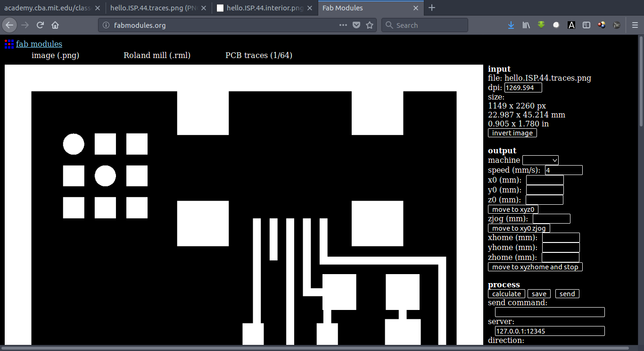The width and height of the screenshot is (644, 351).
Task: Click the invert image button
Action: pyautogui.click(x=512, y=133)
